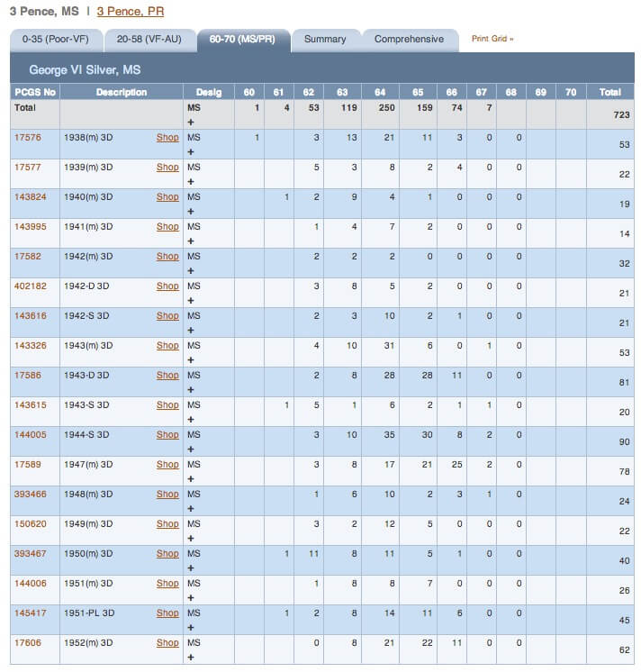Click Shop link for 1942-D 3D
Screen dimensions: 641x672
[x=167, y=286]
